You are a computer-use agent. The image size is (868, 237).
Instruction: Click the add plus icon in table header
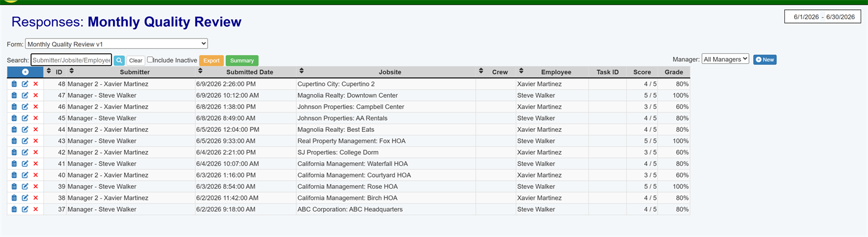tap(25, 72)
